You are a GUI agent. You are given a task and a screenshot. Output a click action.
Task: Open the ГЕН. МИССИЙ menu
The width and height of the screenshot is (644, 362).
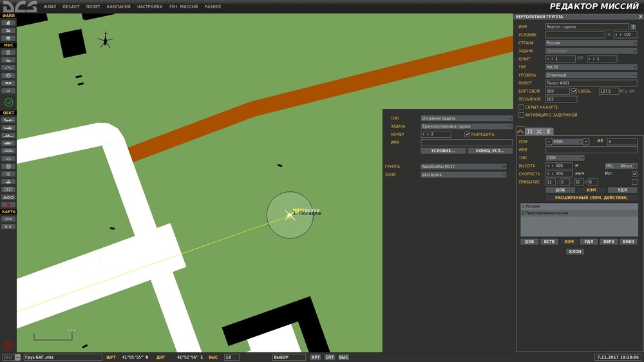pyautogui.click(x=184, y=6)
